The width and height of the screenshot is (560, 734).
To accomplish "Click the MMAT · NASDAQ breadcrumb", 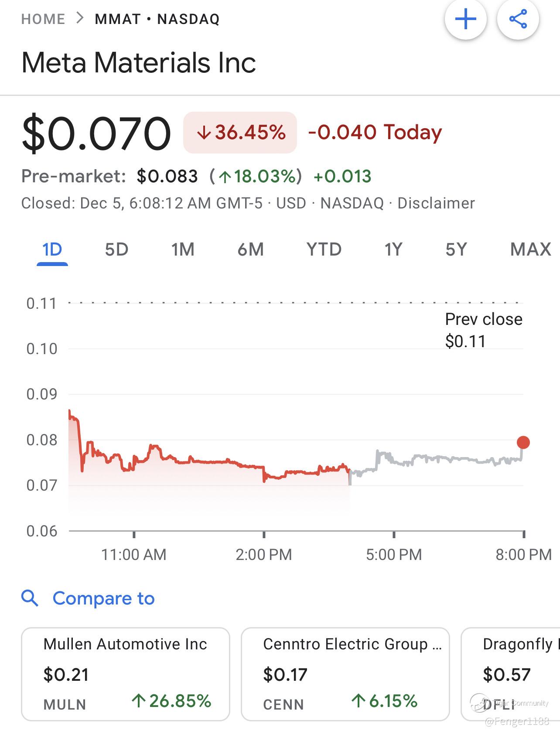I will [157, 19].
